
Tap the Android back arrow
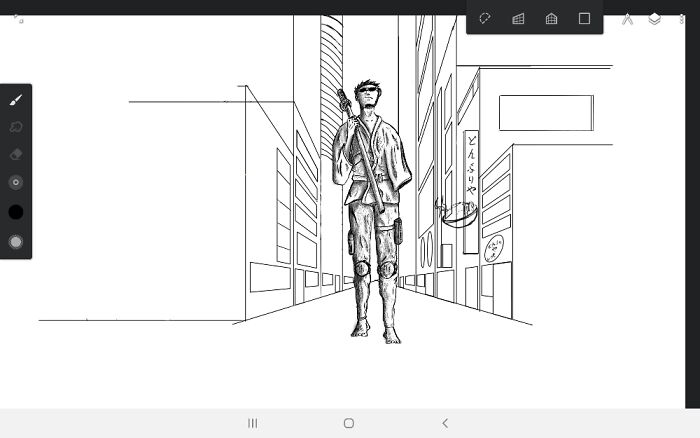(x=445, y=423)
